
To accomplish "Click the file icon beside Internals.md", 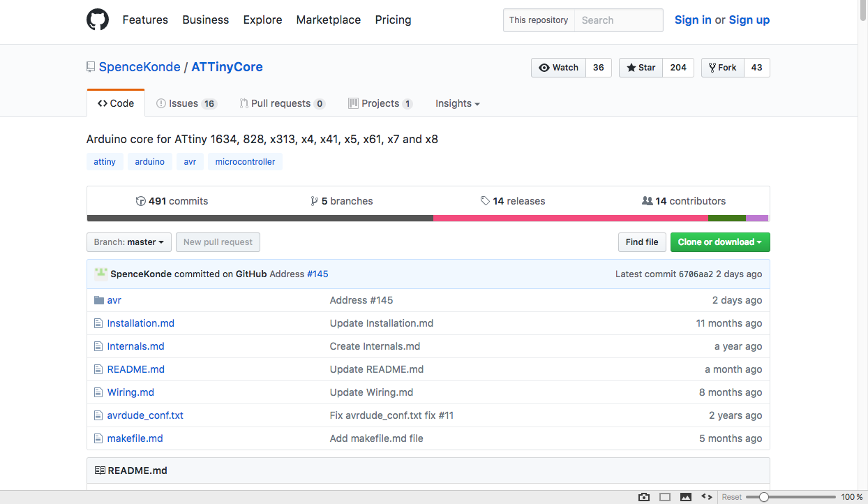I will [x=98, y=346].
